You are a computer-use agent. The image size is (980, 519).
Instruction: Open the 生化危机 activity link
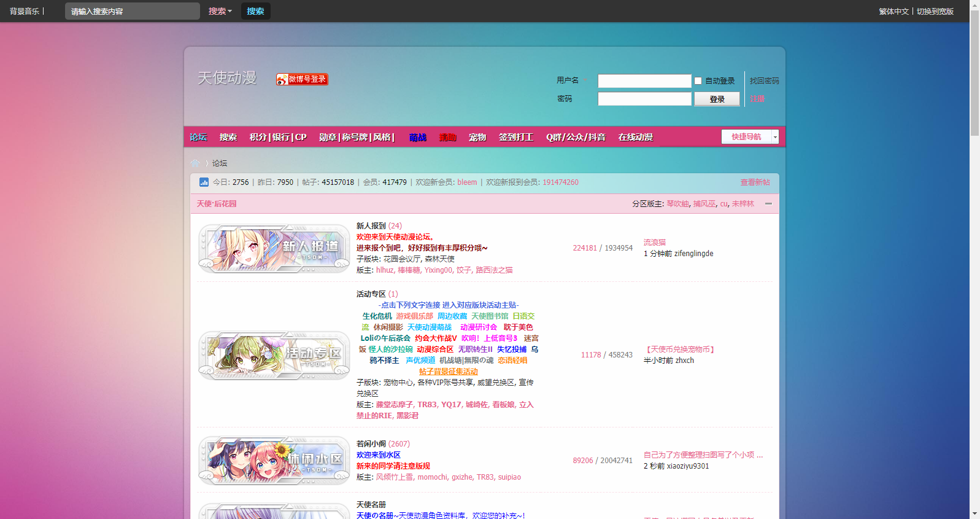[377, 316]
